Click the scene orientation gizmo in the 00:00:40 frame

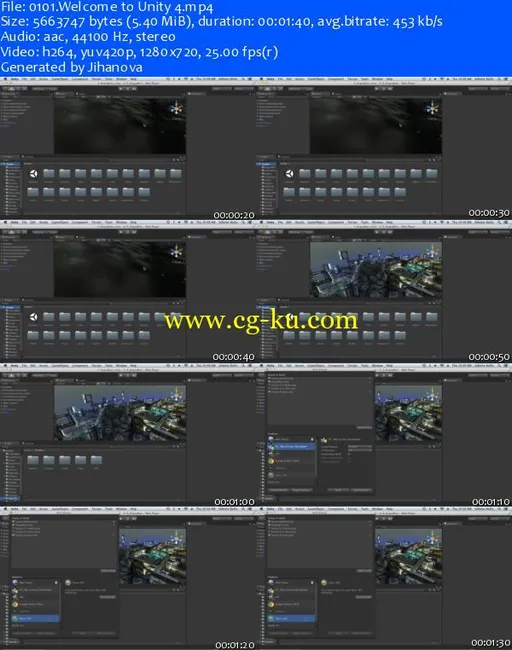pyautogui.click(x=176, y=251)
